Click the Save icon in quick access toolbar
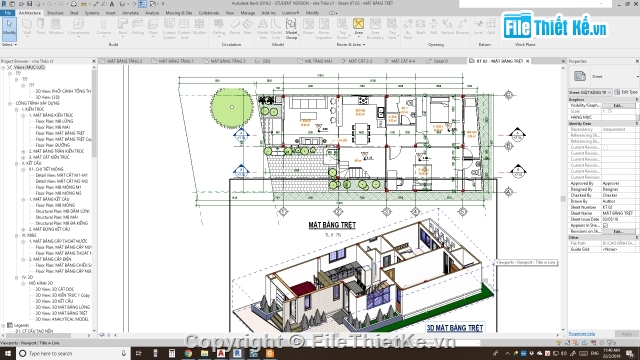The height and width of the screenshot is (360, 640). point(29,4)
